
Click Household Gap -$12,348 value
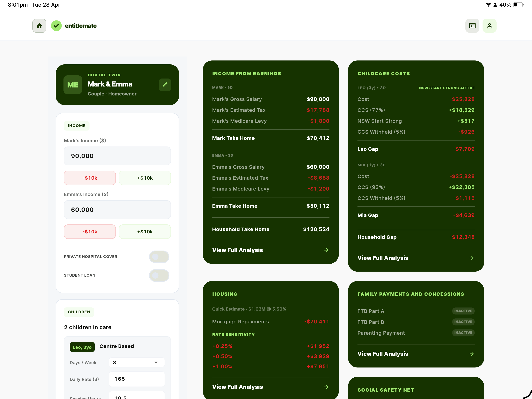coord(462,237)
